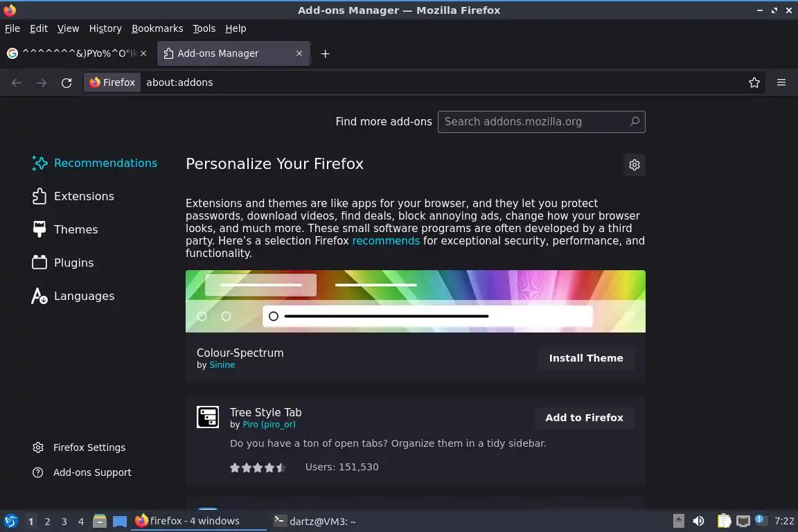Image resolution: width=798 pixels, height=532 pixels.
Task: Open Add-ons Support help link
Action: pyautogui.click(x=82, y=472)
